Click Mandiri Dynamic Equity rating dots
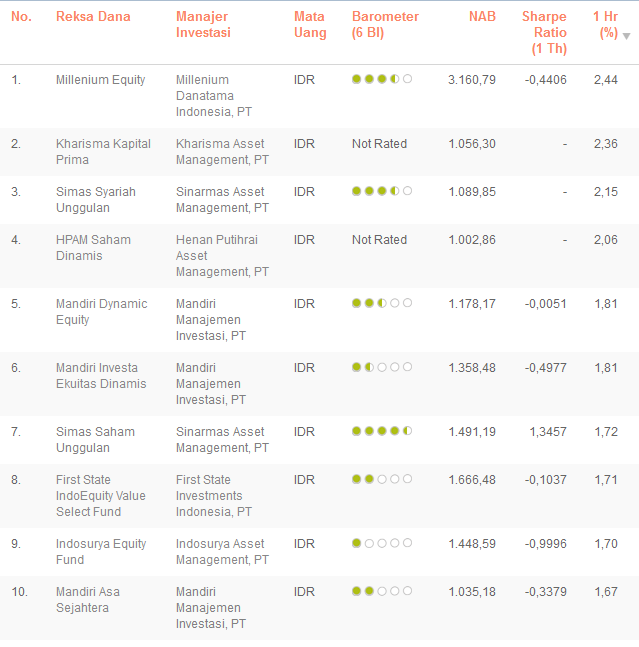The image size is (639, 647). click(x=382, y=303)
